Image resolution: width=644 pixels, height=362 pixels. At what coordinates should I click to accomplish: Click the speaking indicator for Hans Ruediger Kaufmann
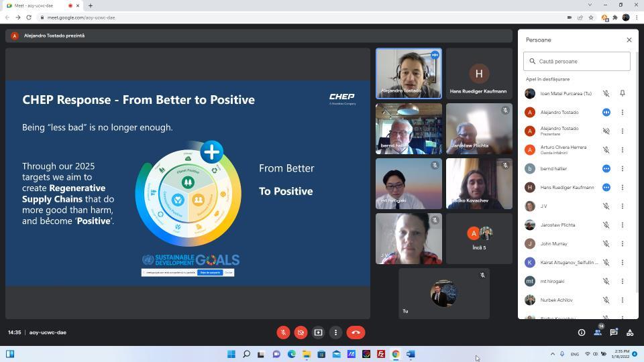pos(606,187)
